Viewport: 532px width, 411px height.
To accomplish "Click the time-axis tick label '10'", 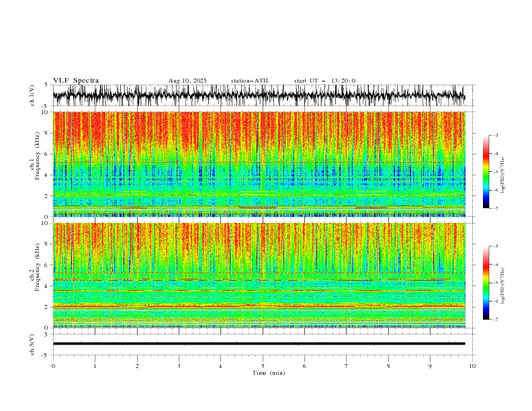I will (x=472, y=366).
